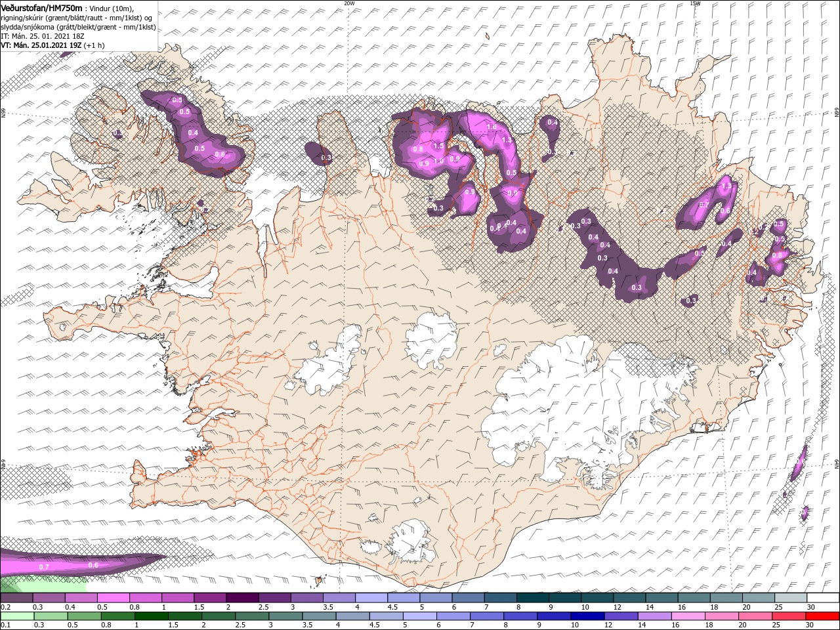
Task: Pick the lower legend swatch labeled 12
Action: [621, 616]
